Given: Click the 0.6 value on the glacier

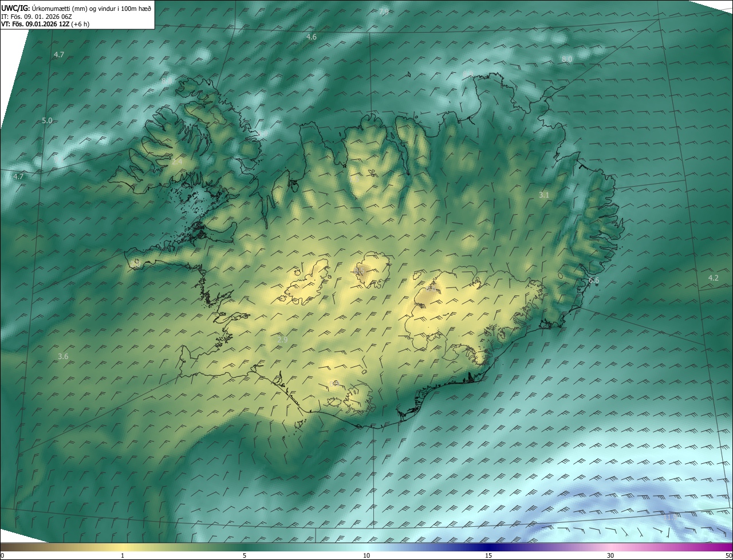Looking at the screenshot, I should [431, 289].
